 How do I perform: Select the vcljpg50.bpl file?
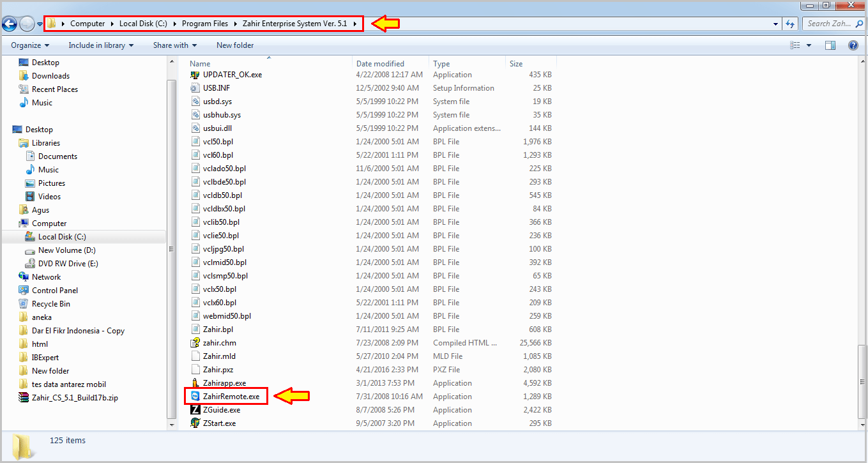coord(223,249)
